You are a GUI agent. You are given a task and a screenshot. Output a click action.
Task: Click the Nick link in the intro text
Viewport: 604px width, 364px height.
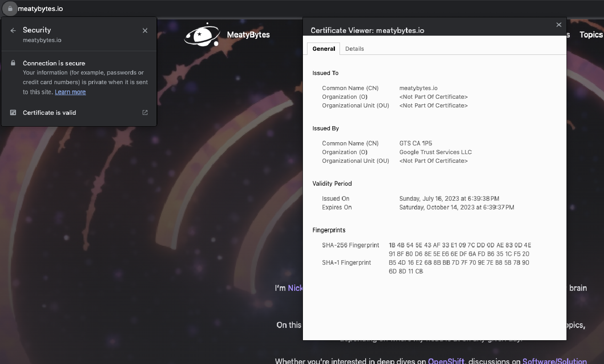(x=295, y=288)
